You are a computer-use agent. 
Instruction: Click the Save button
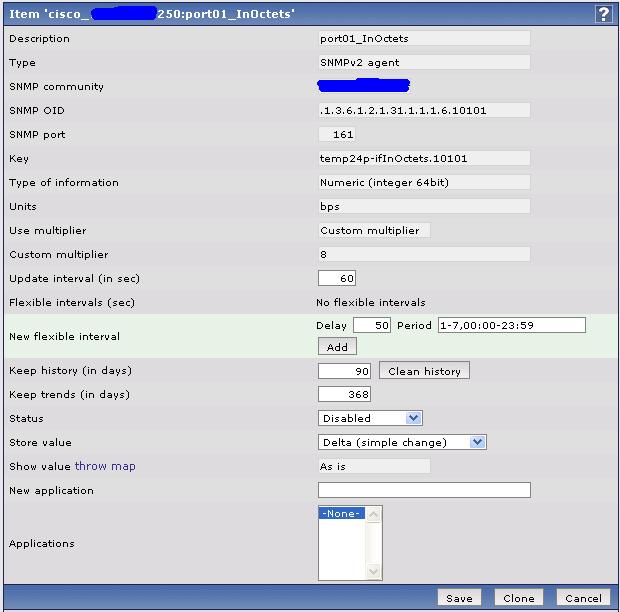tap(459, 598)
